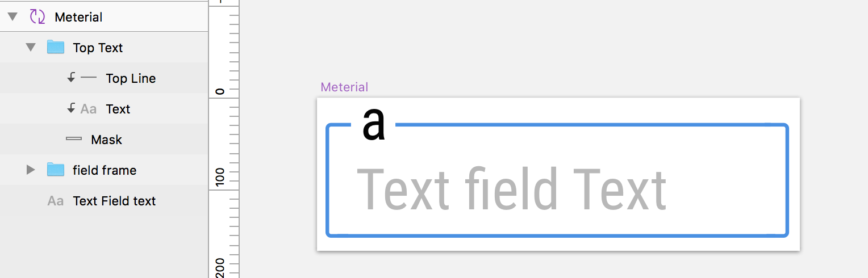Click the mask arrow beside Top Line

71,78
